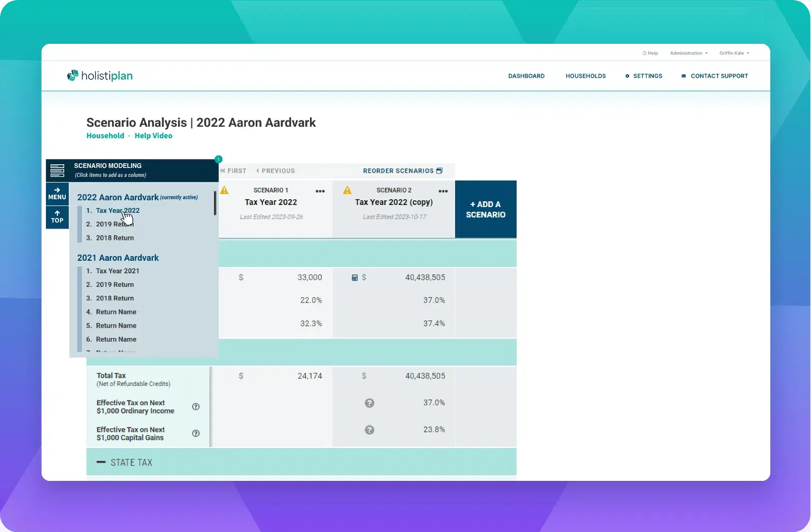Click calculator icon beside 40,438,505
The height and width of the screenshot is (532, 811).
[x=354, y=277]
